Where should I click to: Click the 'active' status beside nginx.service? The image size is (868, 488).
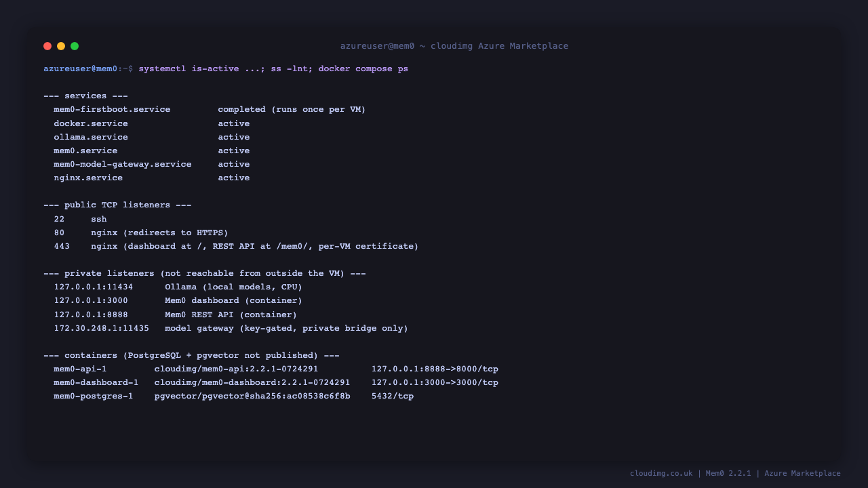point(234,178)
